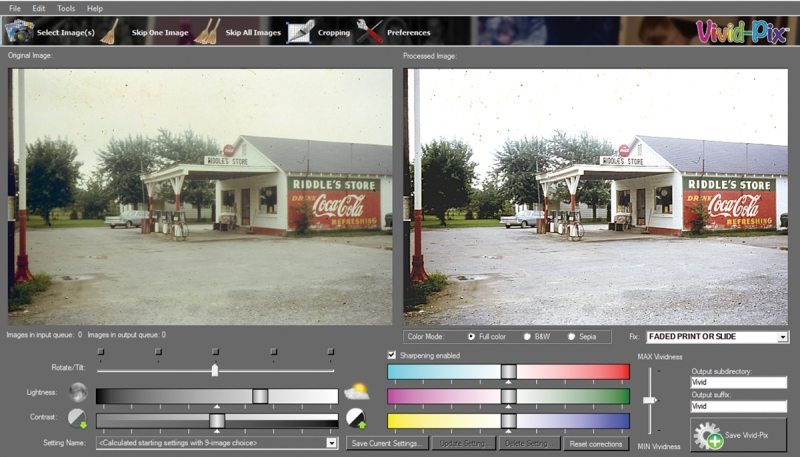Open the Help menu
Screen dimensions: 800x457
tap(95, 8)
